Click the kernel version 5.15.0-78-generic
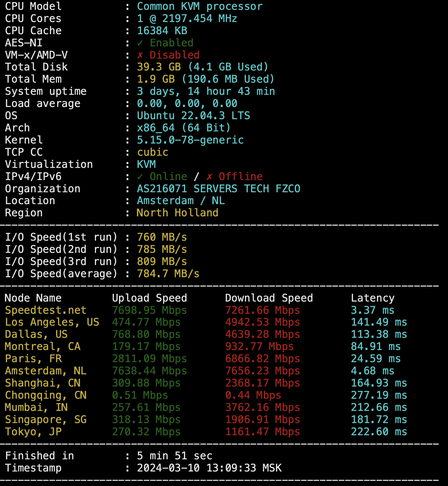Viewport: 448px width, 486px height. point(190,140)
